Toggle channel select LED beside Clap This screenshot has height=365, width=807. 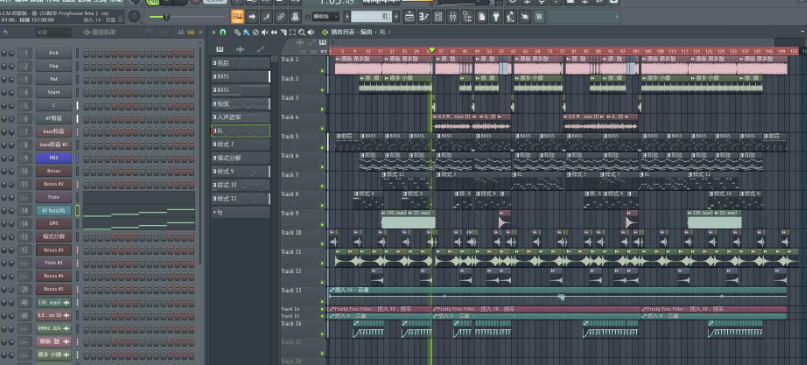(78, 66)
